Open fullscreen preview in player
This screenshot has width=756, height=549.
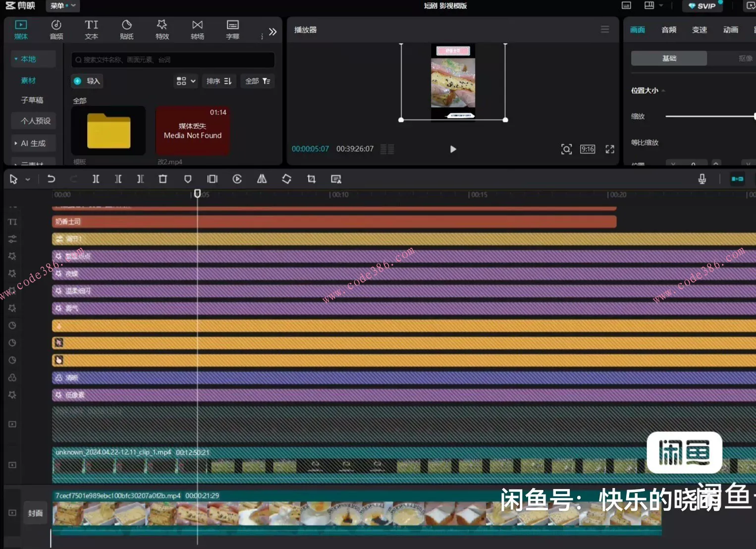[x=610, y=149]
